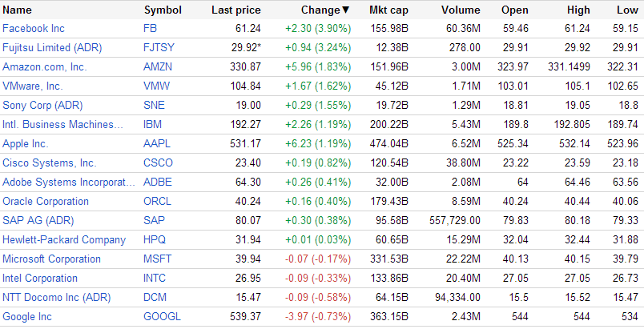The height and width of the screenshot is (329, 644).
Task: Sort stocks by Volume header
Action: pos(461,10)
